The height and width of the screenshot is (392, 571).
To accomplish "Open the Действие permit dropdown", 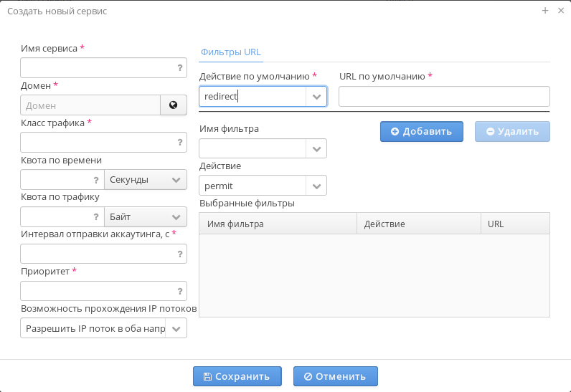I will coord(316,186).
